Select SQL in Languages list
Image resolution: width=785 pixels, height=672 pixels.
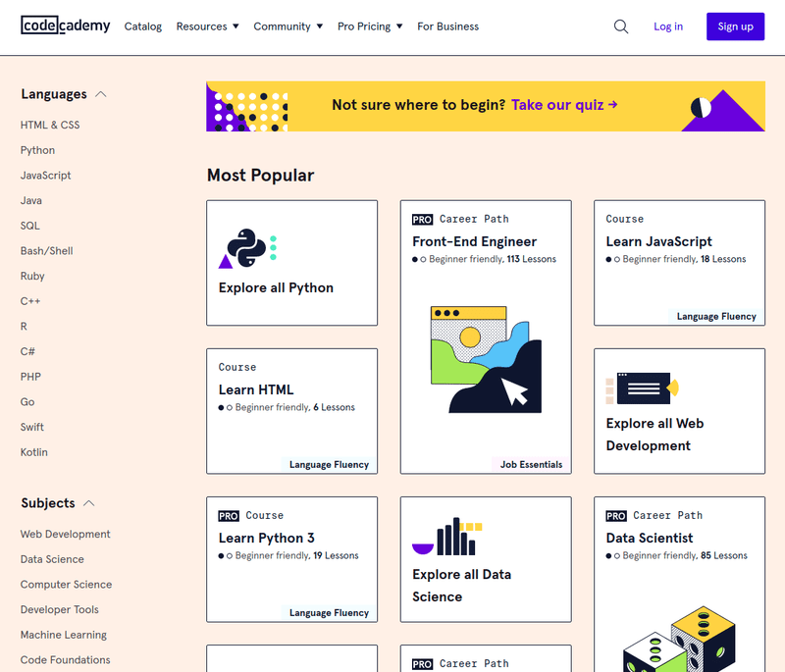pyautogui.click(x=30, y=226)
